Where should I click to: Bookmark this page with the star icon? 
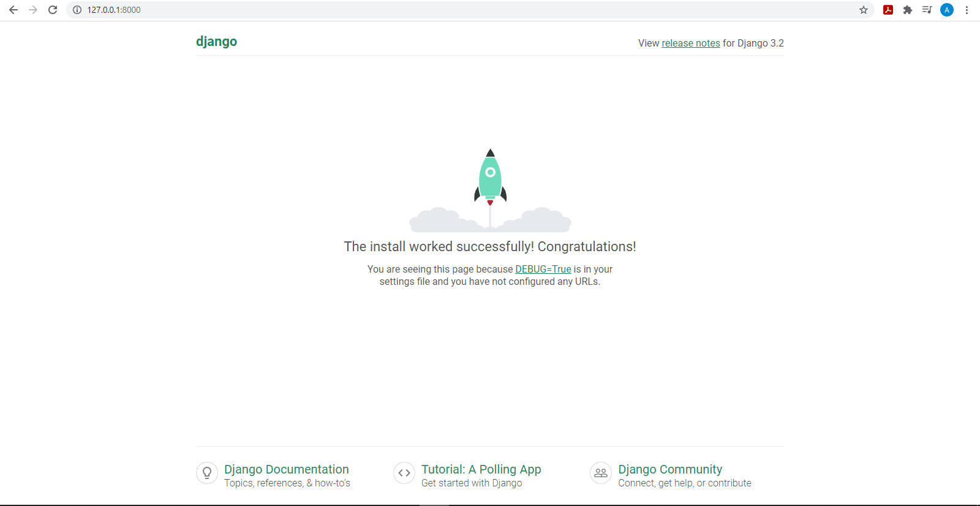(864, 10)
